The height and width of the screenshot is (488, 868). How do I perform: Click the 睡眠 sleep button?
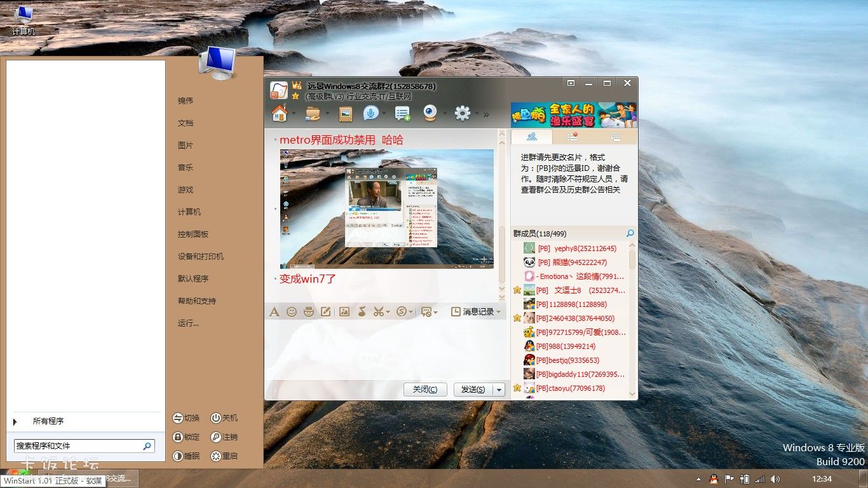[186, 456]
